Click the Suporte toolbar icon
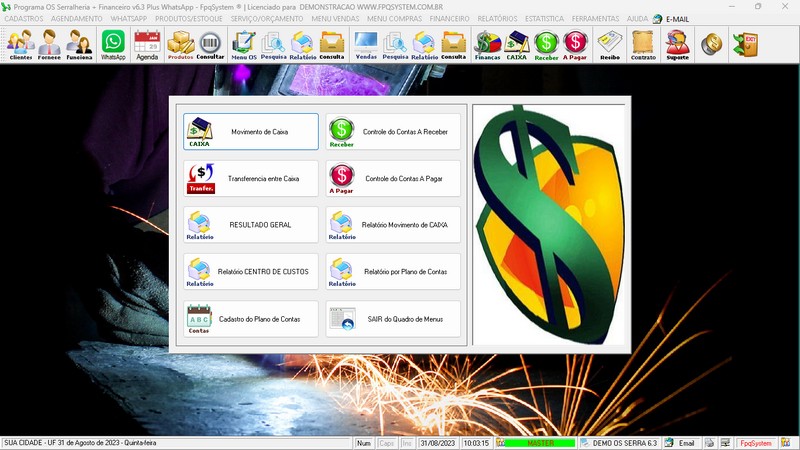This screenshot has width=800, height=450. click(677, 44)
